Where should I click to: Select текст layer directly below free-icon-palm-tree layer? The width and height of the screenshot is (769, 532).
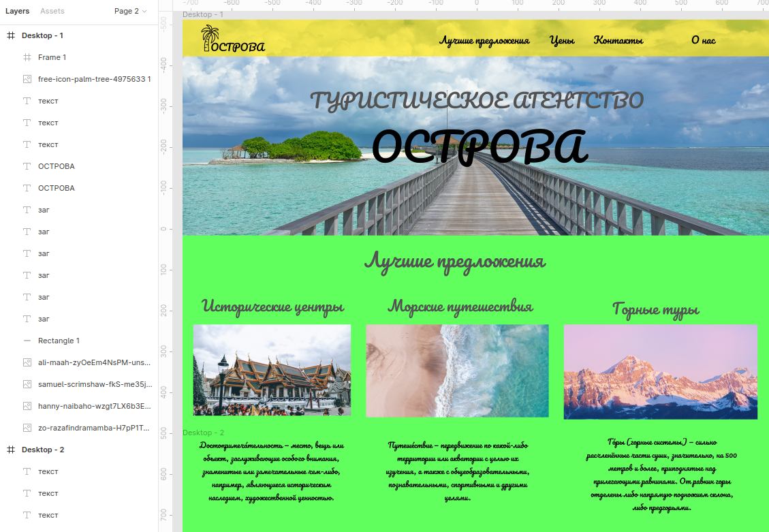[79, 101]
